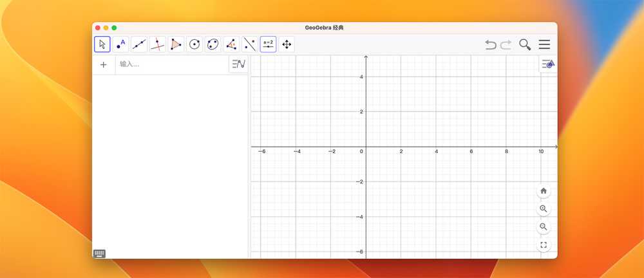Image resolution: width=644 pixels, height=278 pixels.
Task: Activate the Circle with Center tool
Action: coord(194,44)
